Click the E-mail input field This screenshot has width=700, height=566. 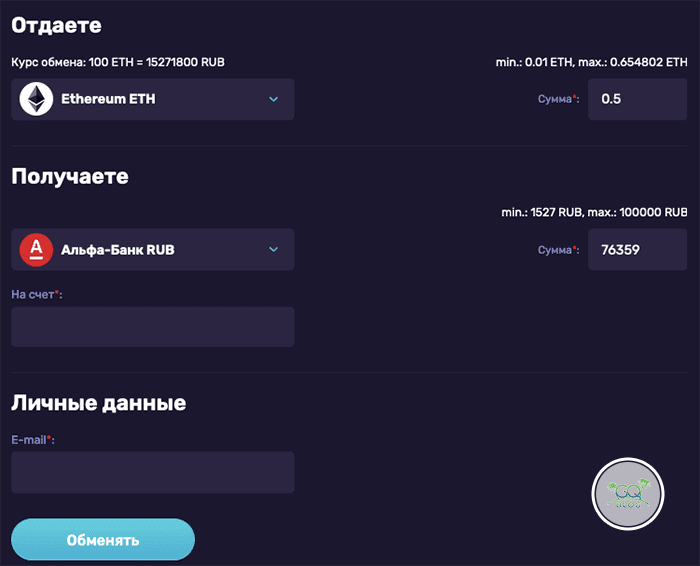(153, 472)
